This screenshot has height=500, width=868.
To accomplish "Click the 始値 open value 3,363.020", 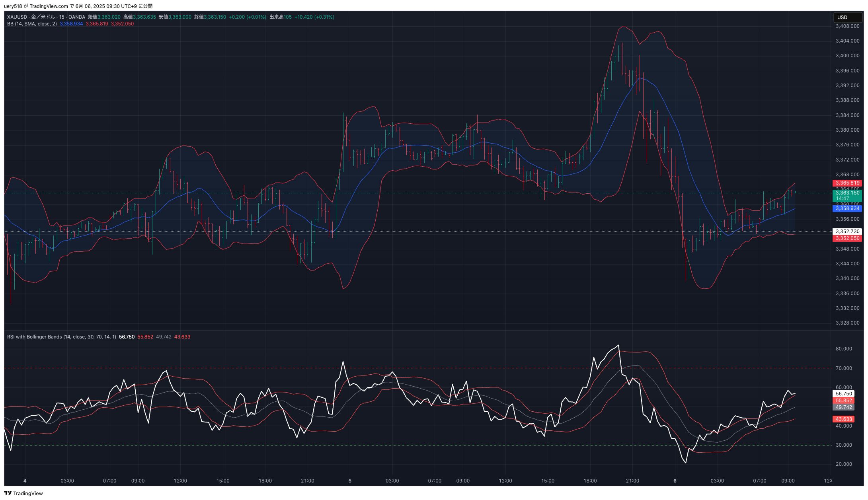I will [x=109, y=17].
